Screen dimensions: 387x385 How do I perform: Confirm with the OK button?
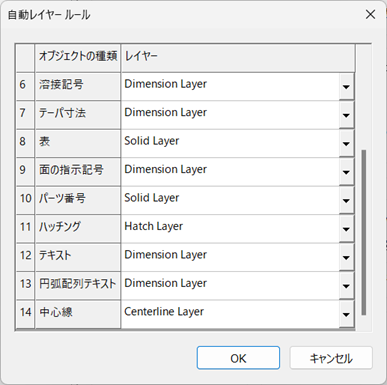click(x=238, y=358)
